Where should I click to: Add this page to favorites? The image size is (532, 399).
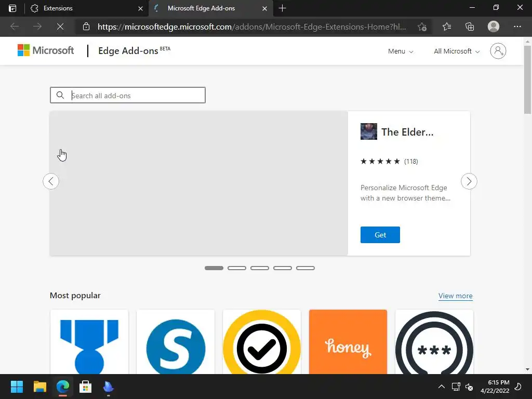(x=422, y=26)
